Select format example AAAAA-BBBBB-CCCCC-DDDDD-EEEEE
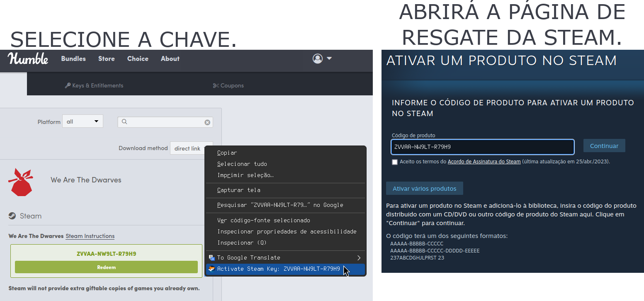 point(435,250)
